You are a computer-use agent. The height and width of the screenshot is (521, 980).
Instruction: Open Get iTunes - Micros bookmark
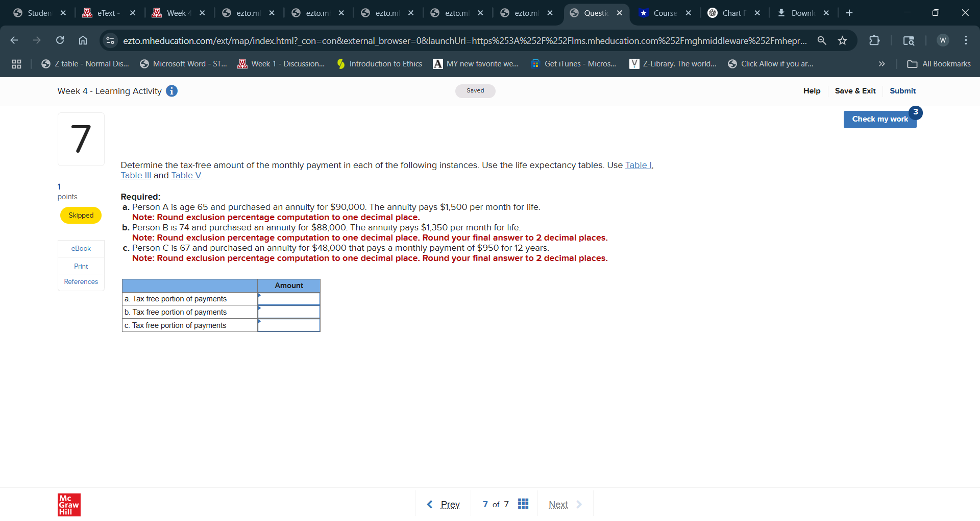pos(574,64)
